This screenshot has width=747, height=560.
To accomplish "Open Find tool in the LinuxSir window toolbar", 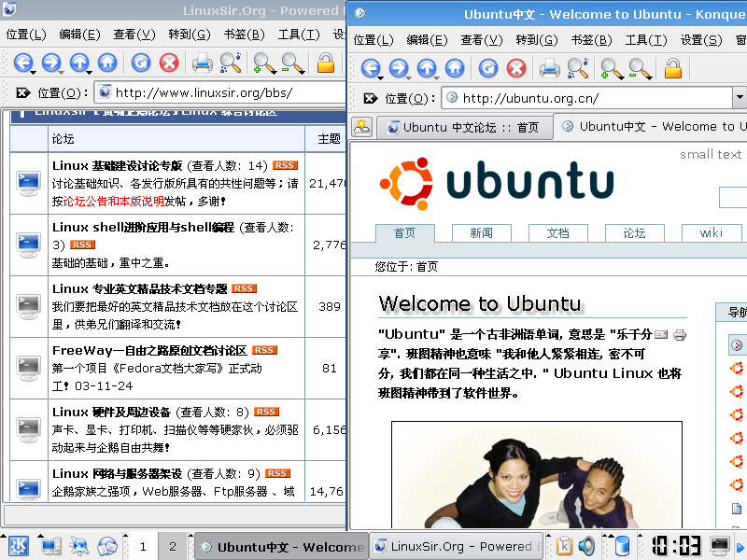I will [230, 63].
